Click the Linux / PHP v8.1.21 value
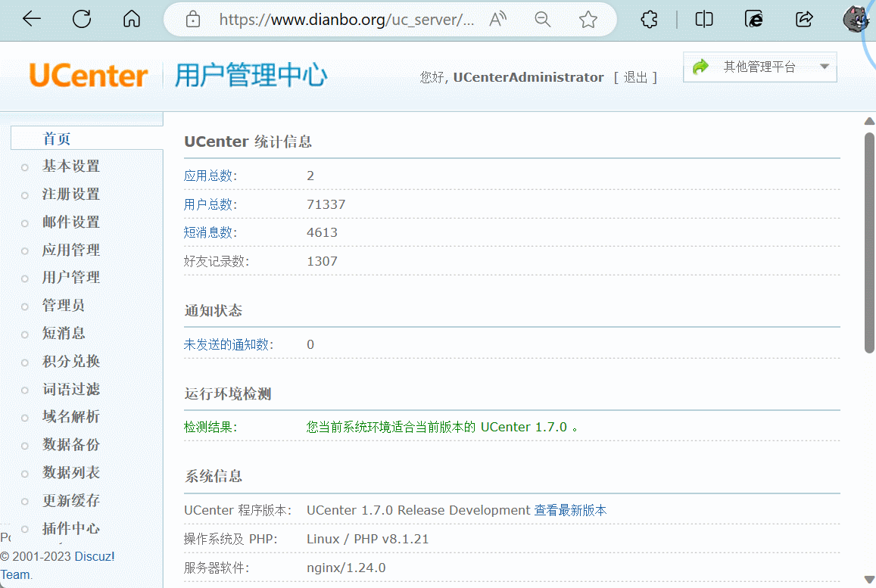The width and height of the screenshot is (876, 588). coord(368,539)
